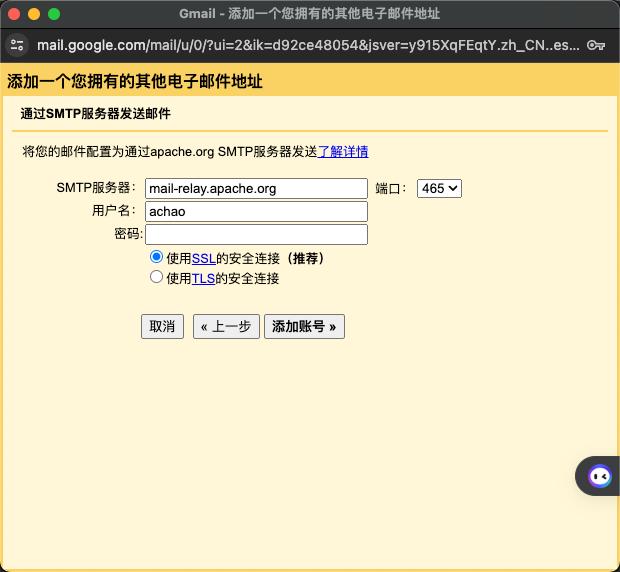Open the floating robot assistant widget
620x572 pixels.
(x=599, y=476)
